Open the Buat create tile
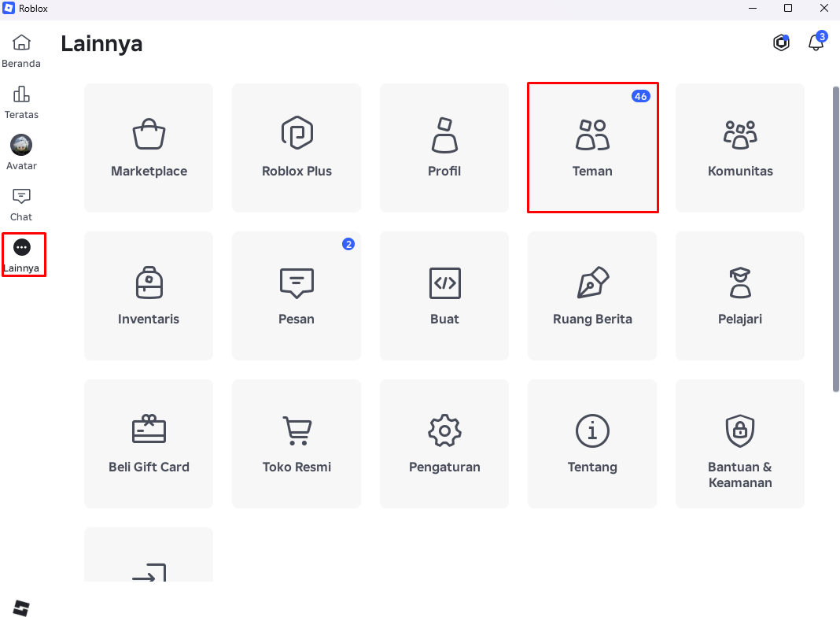840x628 pixels. (x=444, y=296)
